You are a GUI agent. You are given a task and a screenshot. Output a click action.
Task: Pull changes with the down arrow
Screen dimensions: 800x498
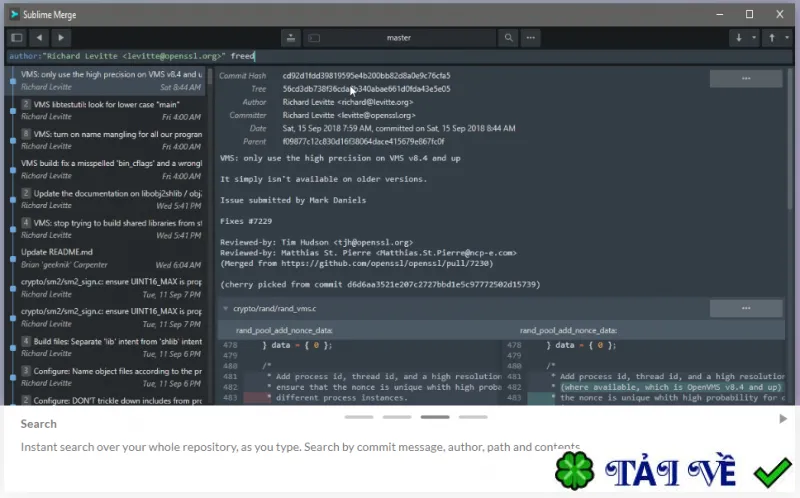(738, 38)
